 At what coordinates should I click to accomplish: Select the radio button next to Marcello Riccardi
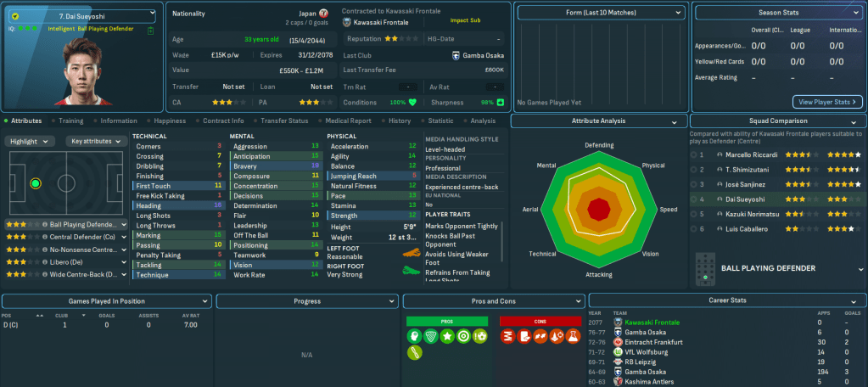tap(693, 155)
